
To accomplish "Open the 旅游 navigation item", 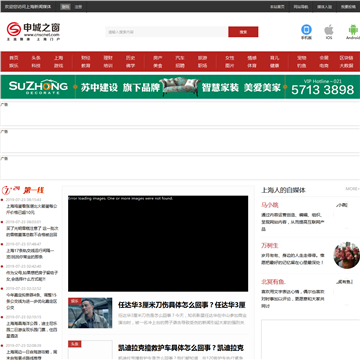I will pyautogui.click(x=202, y=58).
